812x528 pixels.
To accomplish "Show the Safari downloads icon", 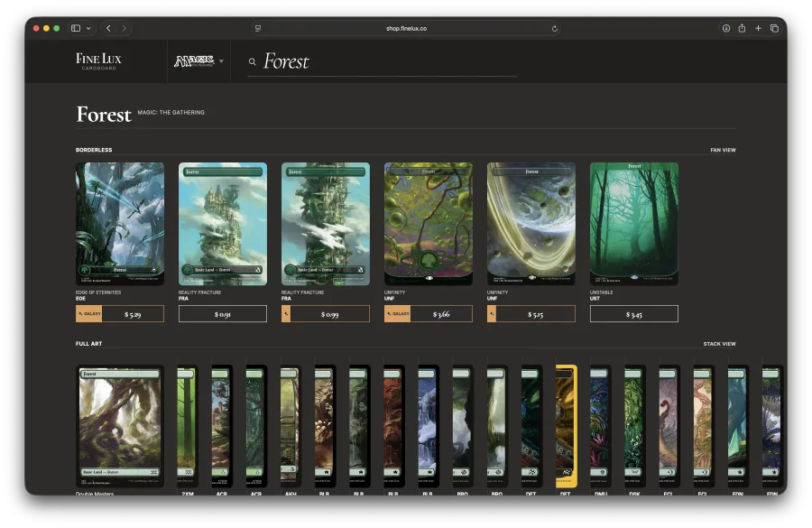I will 726,29.
